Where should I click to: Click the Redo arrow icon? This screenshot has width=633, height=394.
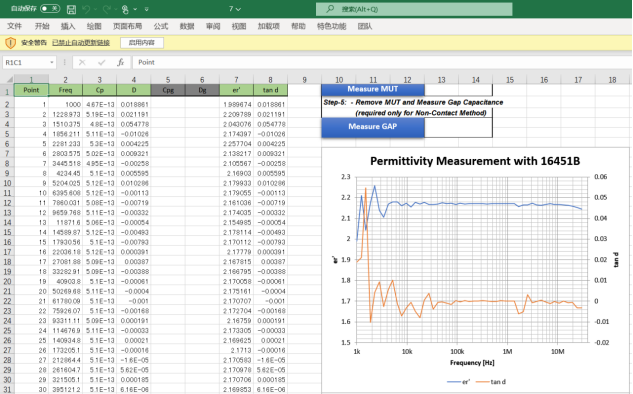[x=107, y=9]
